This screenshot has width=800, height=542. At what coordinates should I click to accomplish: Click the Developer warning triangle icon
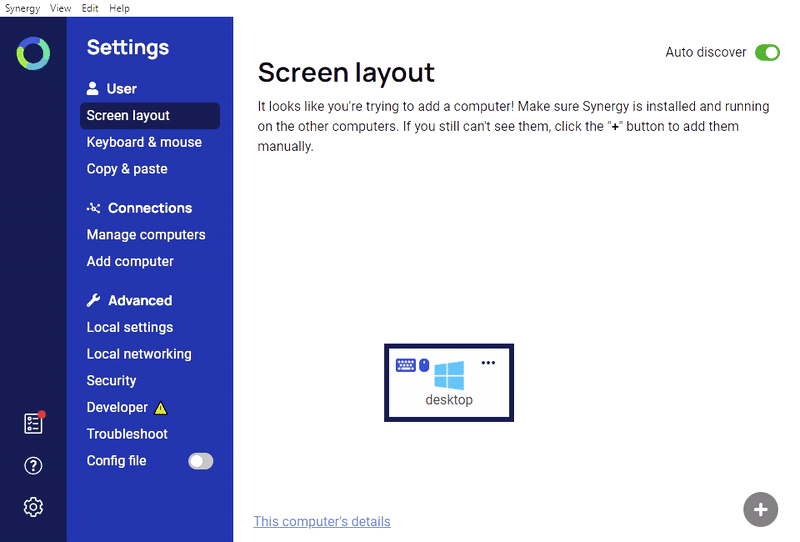click(161, 408)
